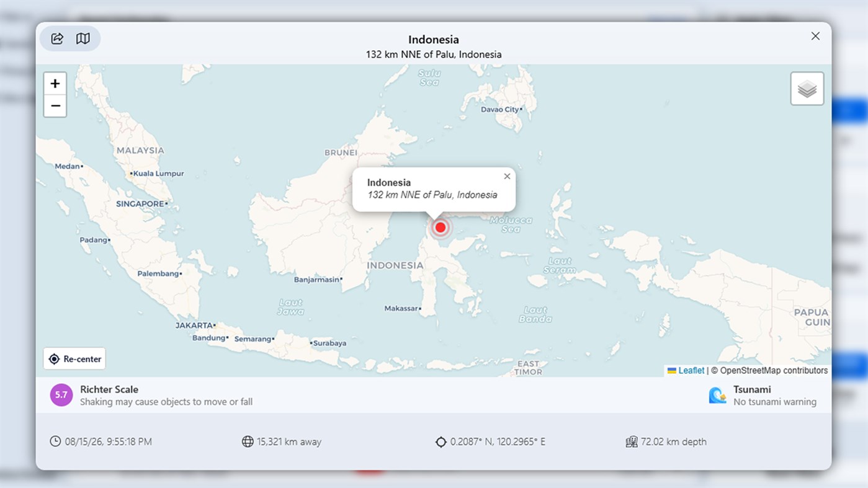This screenshot has width=868, height=488.
Task: Select the text '72.02 km depth'
Action: pos(674,442)
